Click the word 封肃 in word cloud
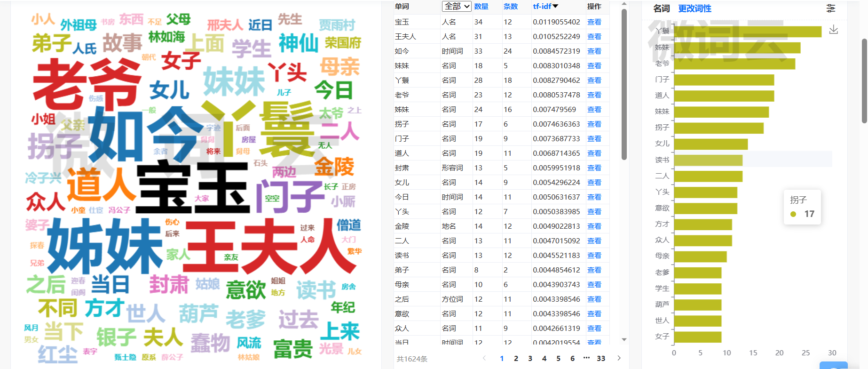 point(169,285)
